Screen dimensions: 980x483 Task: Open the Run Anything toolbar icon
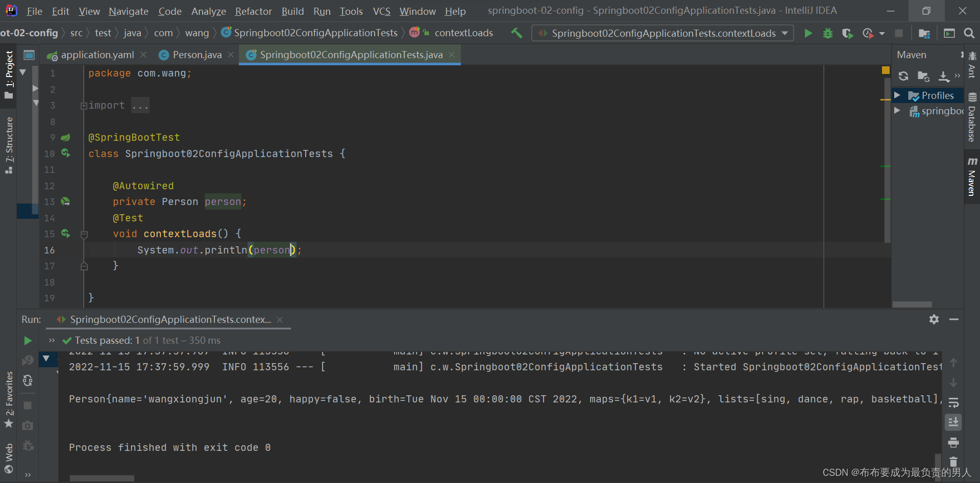click(x=949, y=33)
